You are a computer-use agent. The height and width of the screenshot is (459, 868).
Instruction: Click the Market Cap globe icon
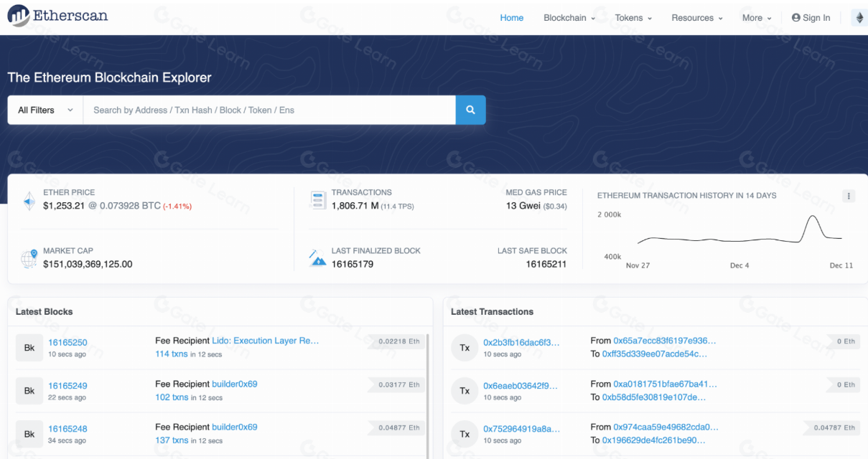29,258
